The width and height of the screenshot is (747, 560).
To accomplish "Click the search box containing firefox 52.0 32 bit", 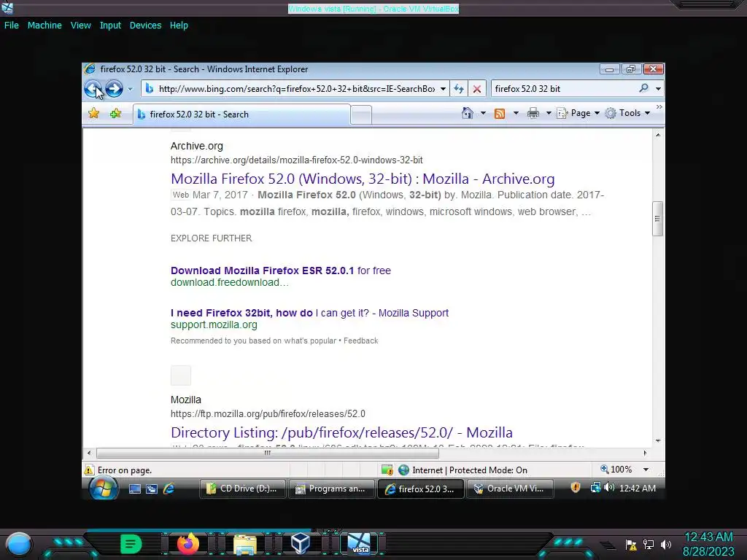I will tap(565, 88).
